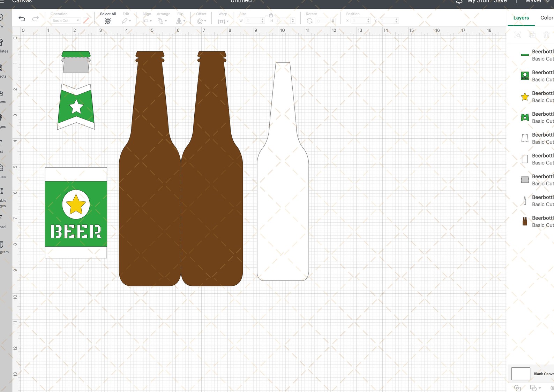Focus the Position Y field

tap(389, 21)
